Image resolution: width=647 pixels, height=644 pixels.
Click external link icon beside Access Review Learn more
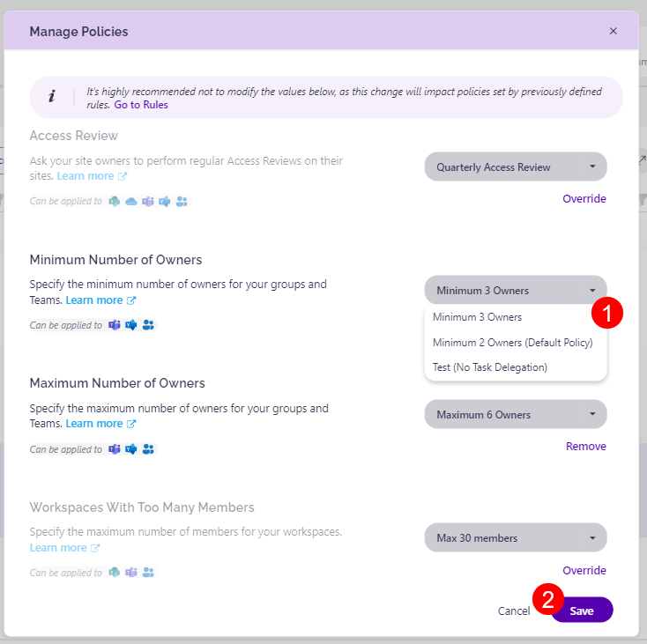click(123, 176)
